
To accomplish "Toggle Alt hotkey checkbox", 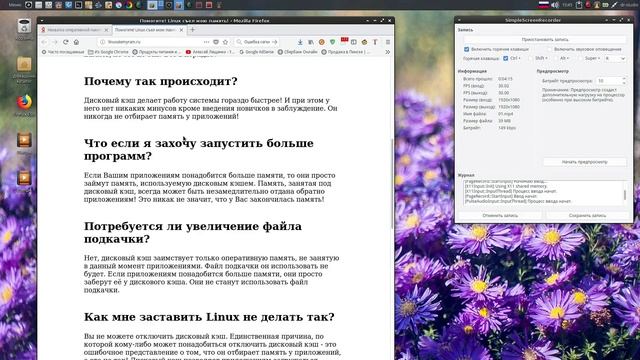I will 556,58.
